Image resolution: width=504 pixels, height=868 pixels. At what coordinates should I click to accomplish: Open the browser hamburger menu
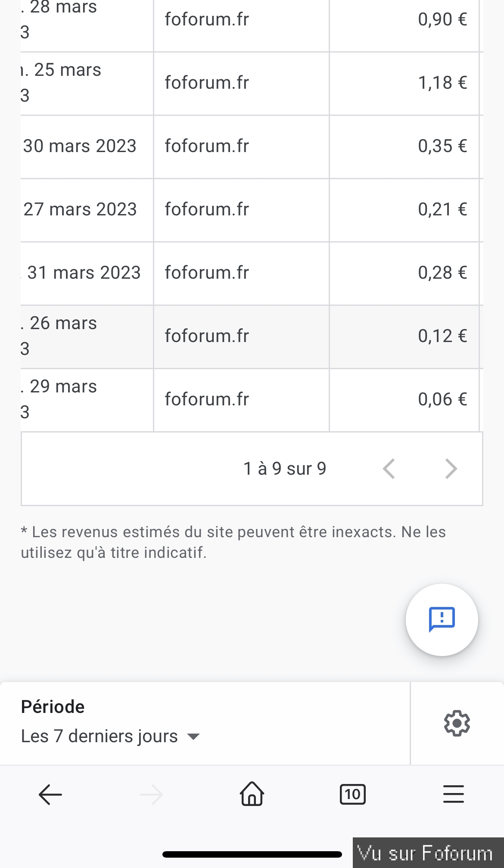pyautogui.click(x=453, y=794)
